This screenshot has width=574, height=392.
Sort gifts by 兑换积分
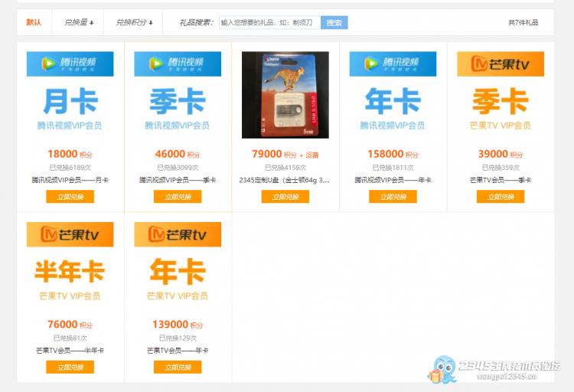point(134,22)
